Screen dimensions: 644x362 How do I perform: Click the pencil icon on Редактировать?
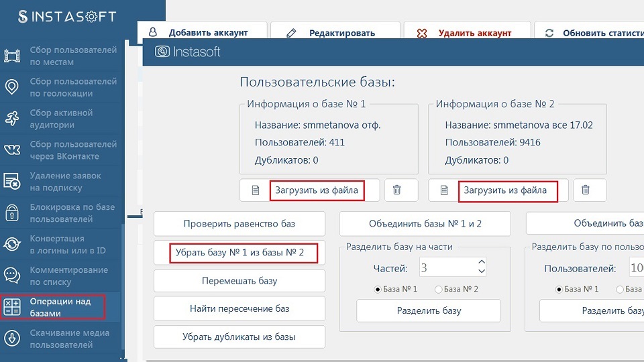[x=291, y=33]
